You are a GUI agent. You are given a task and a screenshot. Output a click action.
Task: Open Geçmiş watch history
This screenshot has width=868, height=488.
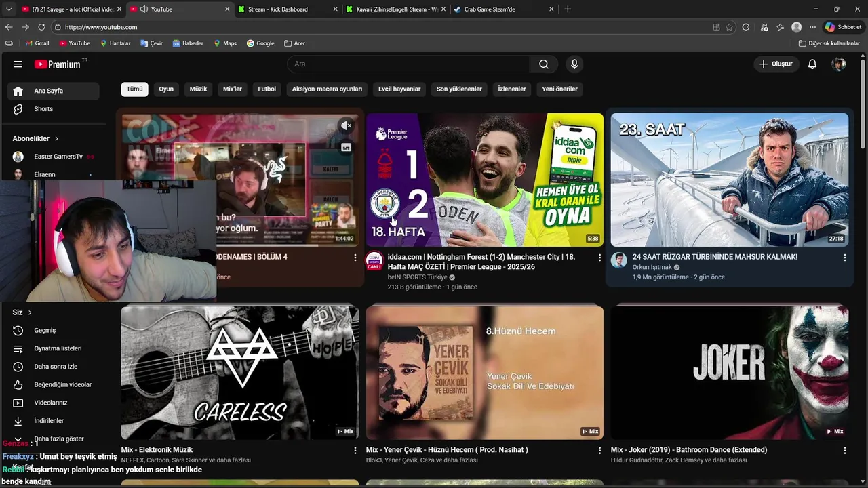pos(54,331)
